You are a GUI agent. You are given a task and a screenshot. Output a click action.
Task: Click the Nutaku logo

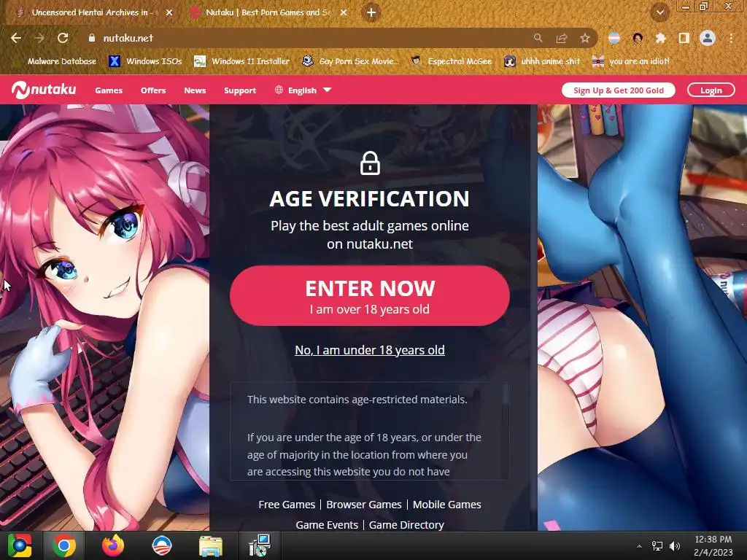point(44,90)
